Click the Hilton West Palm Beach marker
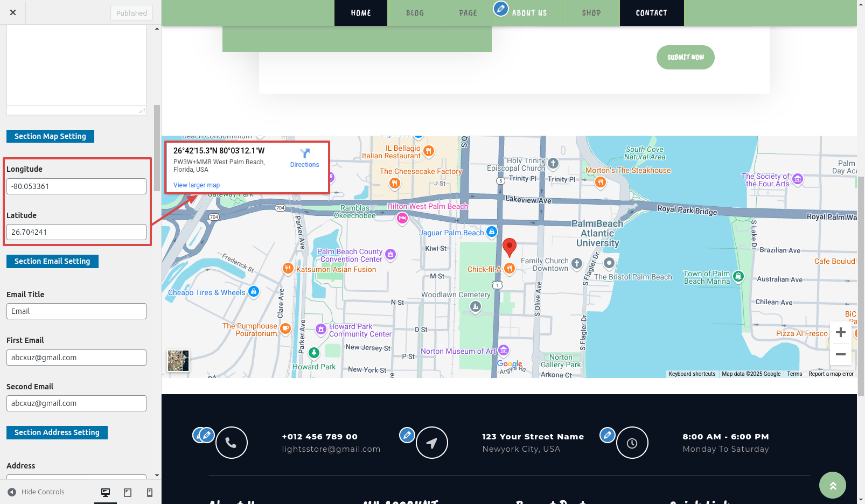 pyautogui.click(x=402, y=218)
